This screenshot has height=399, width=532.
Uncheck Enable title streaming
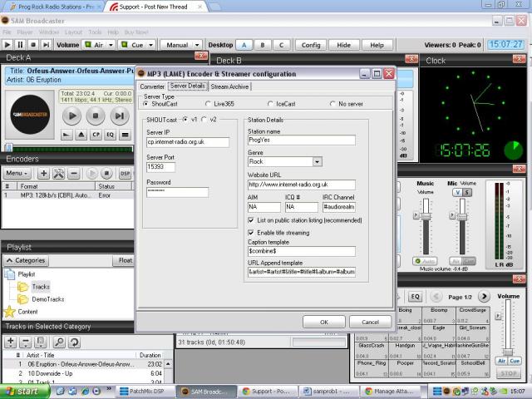[x=251, y=233]
